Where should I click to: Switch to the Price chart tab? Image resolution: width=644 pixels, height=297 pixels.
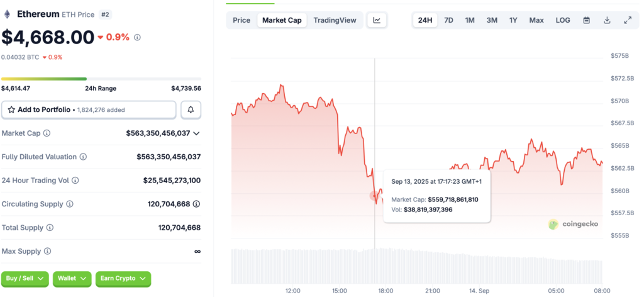pos(241,20)
